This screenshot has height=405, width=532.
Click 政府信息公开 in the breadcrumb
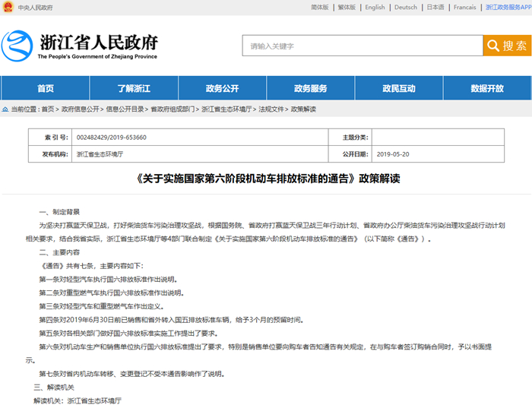(x=81, y=109)
